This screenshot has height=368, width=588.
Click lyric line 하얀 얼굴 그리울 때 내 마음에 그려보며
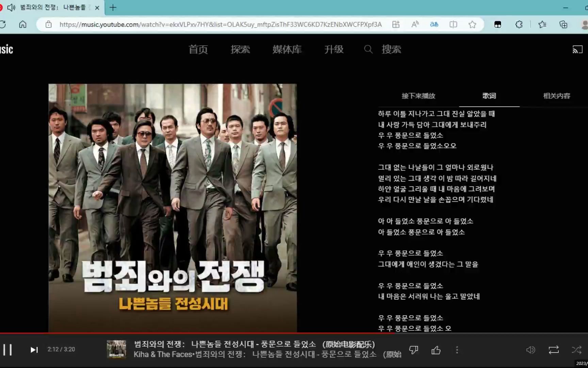pos(436,189)
